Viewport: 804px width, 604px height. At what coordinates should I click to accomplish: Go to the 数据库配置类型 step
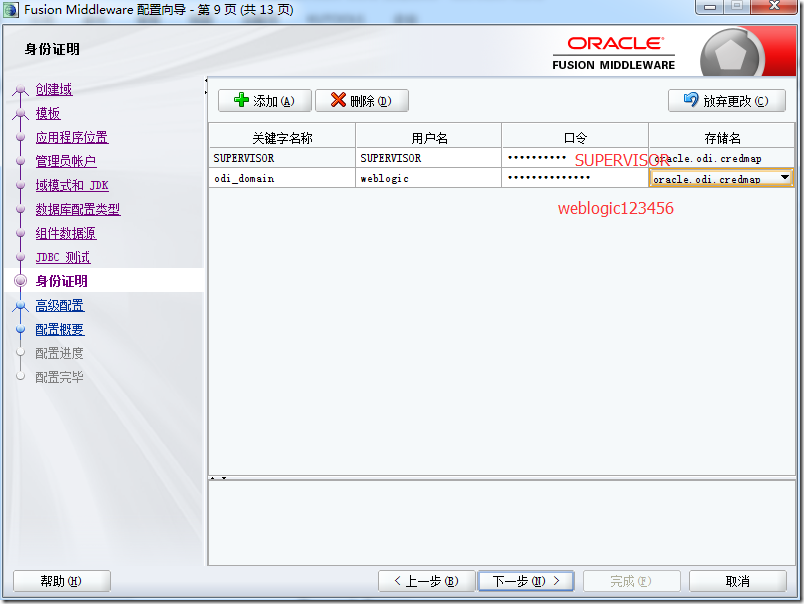click(78, 209)
